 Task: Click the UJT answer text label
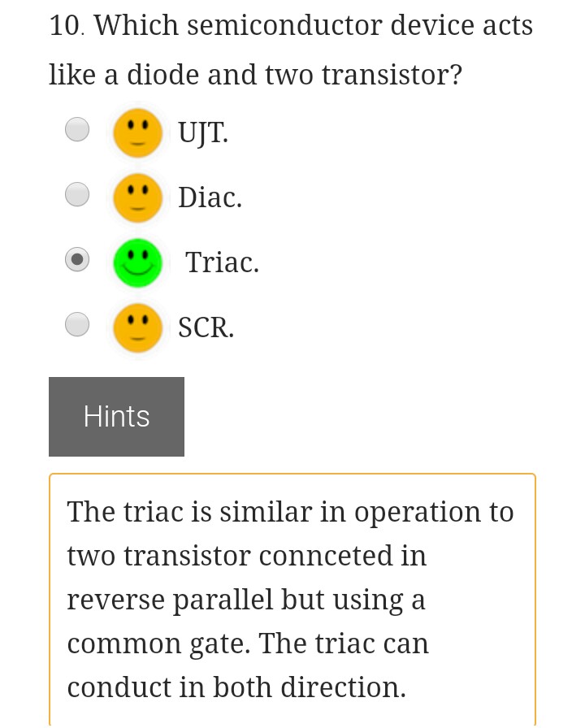202,132
